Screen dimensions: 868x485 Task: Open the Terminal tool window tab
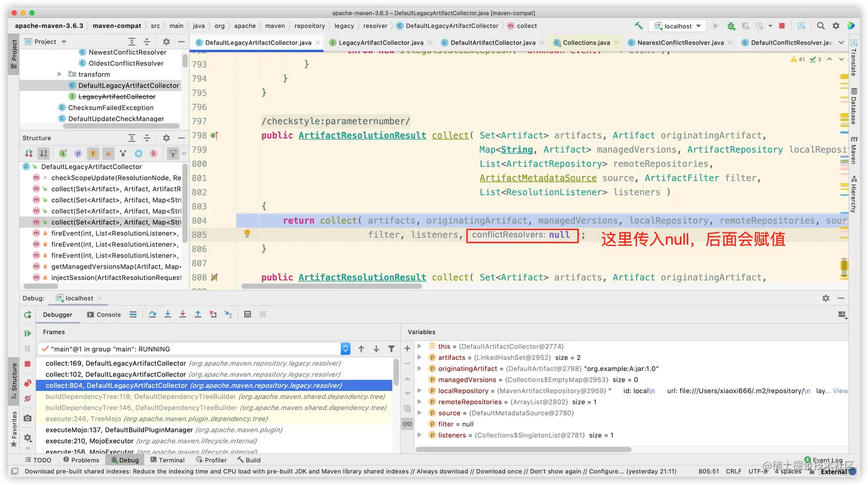click(167, 460)
